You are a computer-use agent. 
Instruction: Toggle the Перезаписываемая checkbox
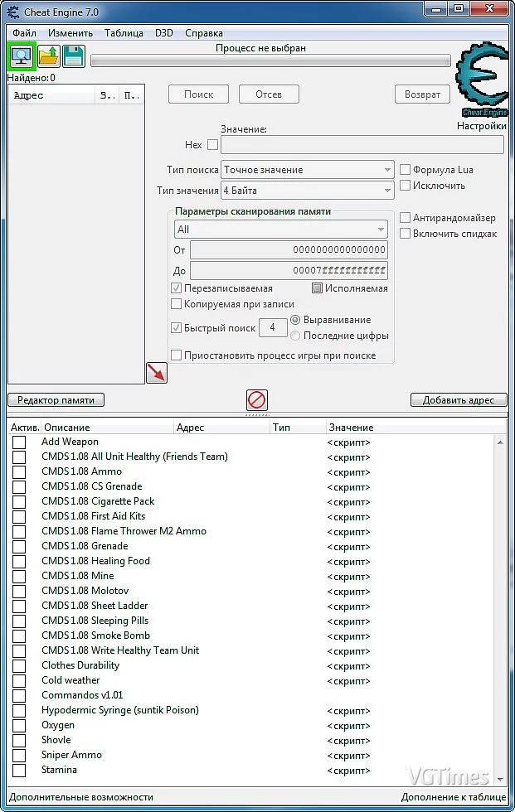[176, 288]
